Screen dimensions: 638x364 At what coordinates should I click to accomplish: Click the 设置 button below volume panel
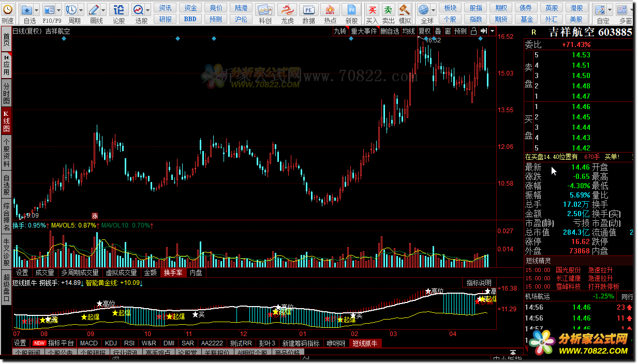22,272
